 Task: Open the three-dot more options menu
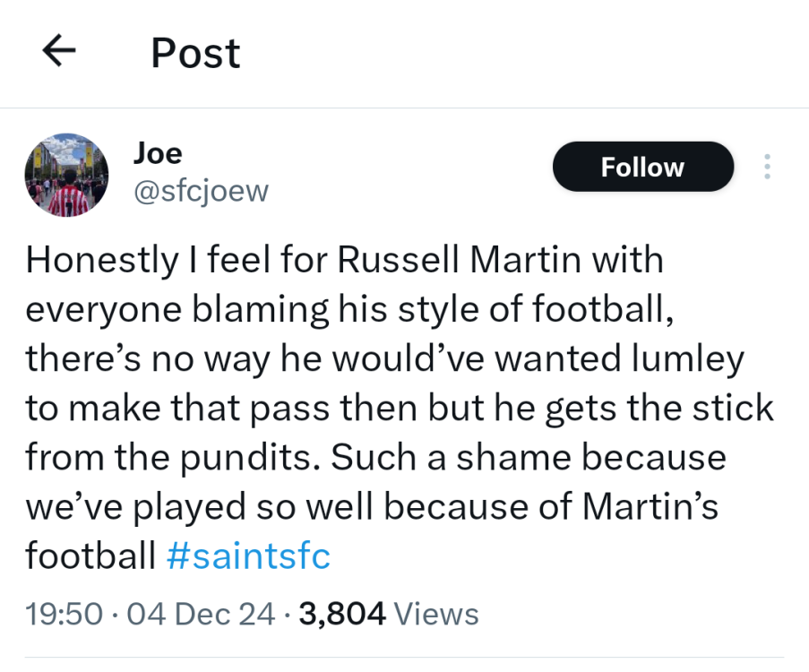point(767,167)
